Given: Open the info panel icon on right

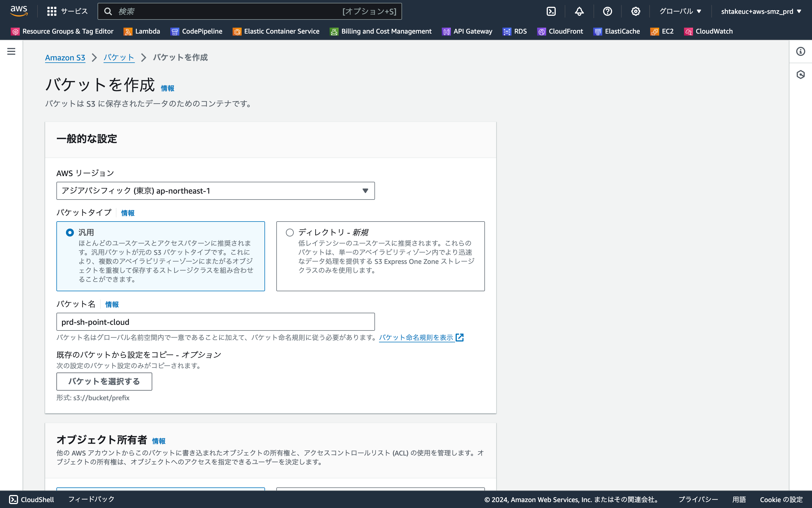Looking at the screenshot, I should 801,51.
